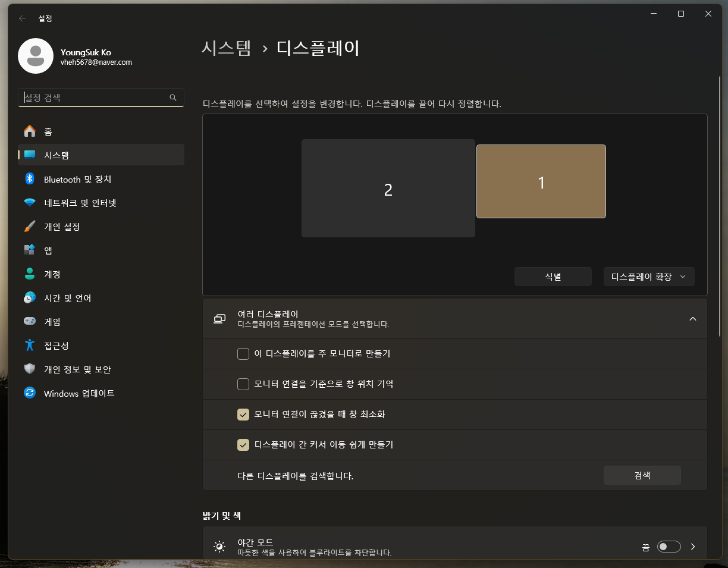Viewport: 728px width, 568px height.
Task: Click the 개인 설정 paintbrush icon
Action: coord(30,227)
